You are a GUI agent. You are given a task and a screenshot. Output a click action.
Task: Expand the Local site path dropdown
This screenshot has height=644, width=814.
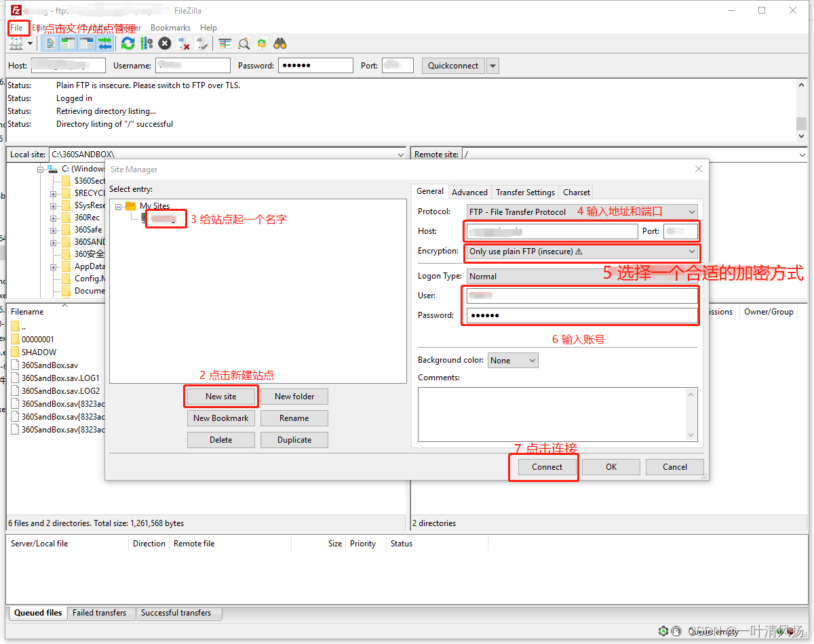click(400, 155)
